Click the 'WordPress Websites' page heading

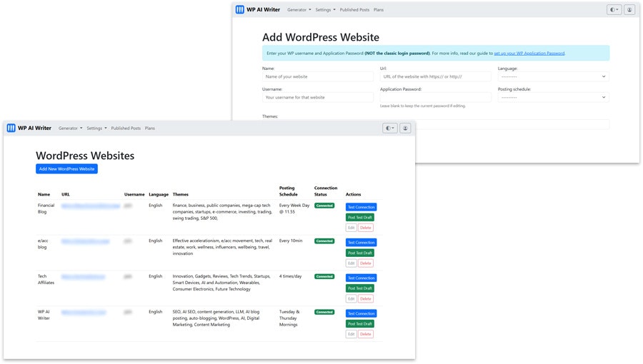coord(85,156)
